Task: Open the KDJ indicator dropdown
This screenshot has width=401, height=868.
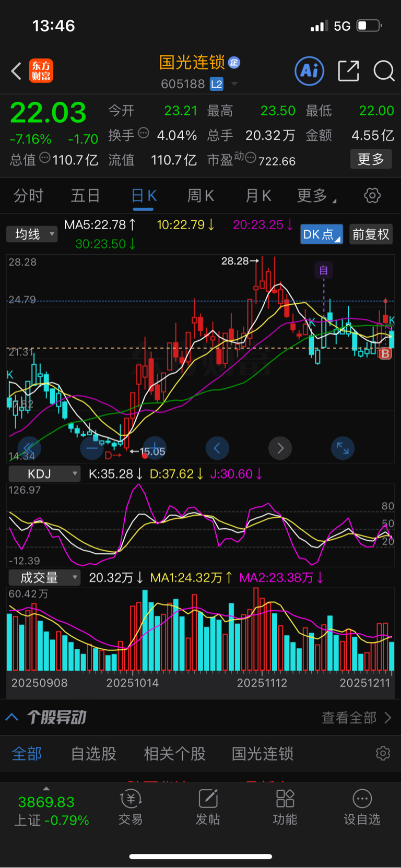Action: (44, 474)
